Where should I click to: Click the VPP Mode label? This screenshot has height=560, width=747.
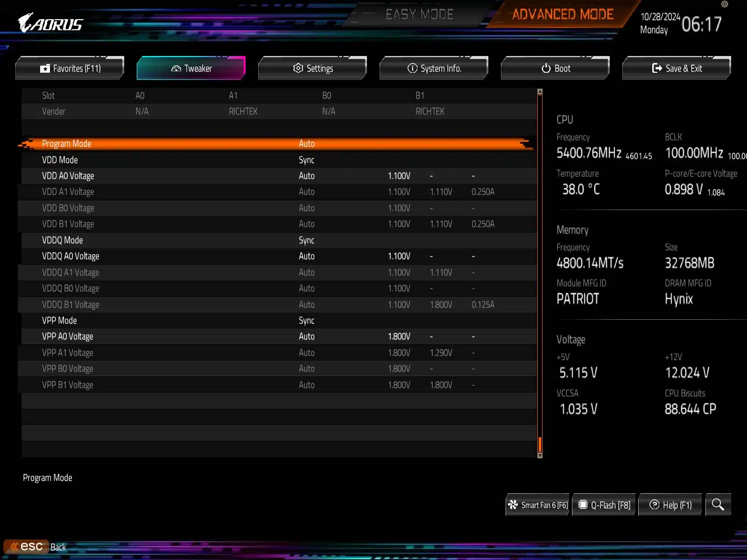59,321
